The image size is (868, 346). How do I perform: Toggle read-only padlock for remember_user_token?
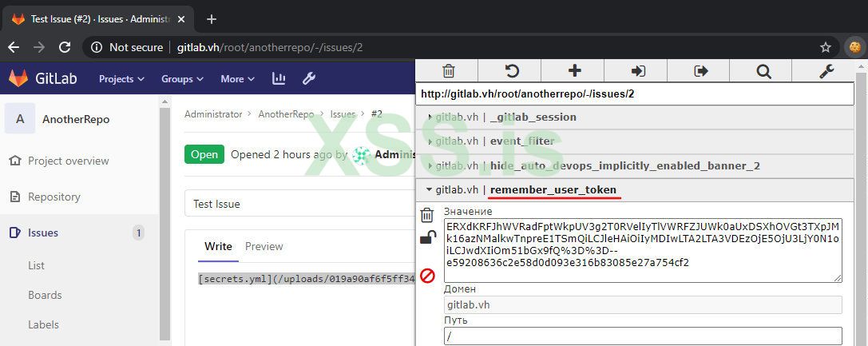coord(427,237)
